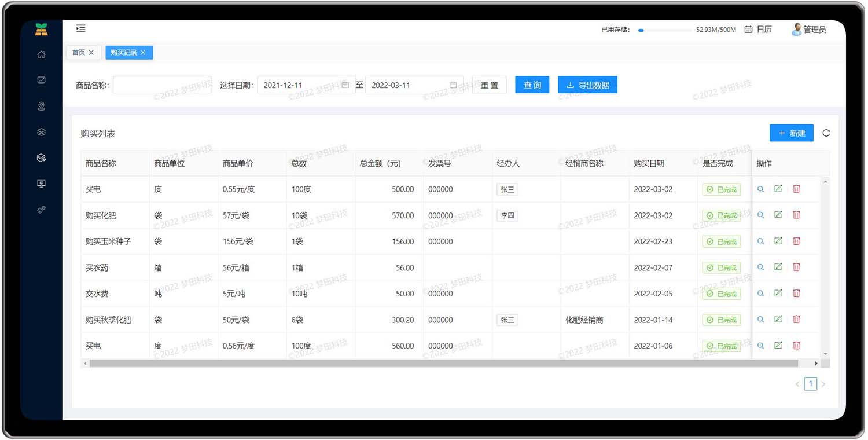Click the 导出数据 button
The image size is (868, 440).
click(x=587, y=85)
